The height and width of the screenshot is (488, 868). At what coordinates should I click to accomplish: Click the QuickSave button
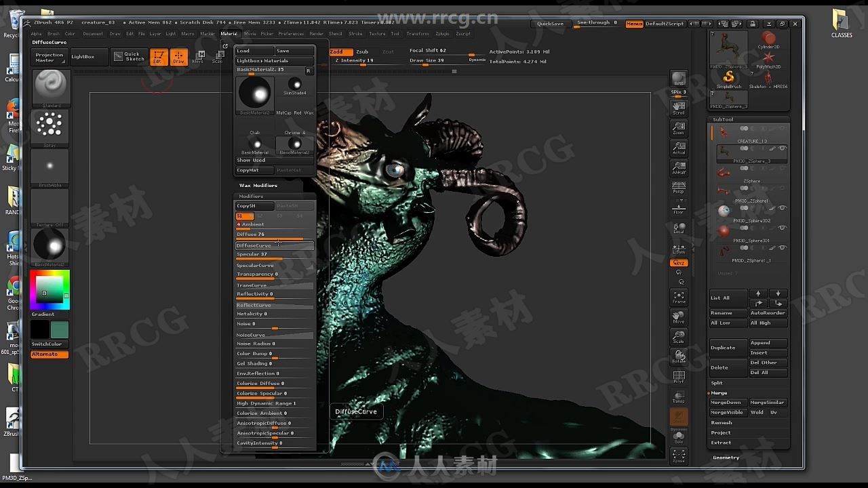coord(550,24)
